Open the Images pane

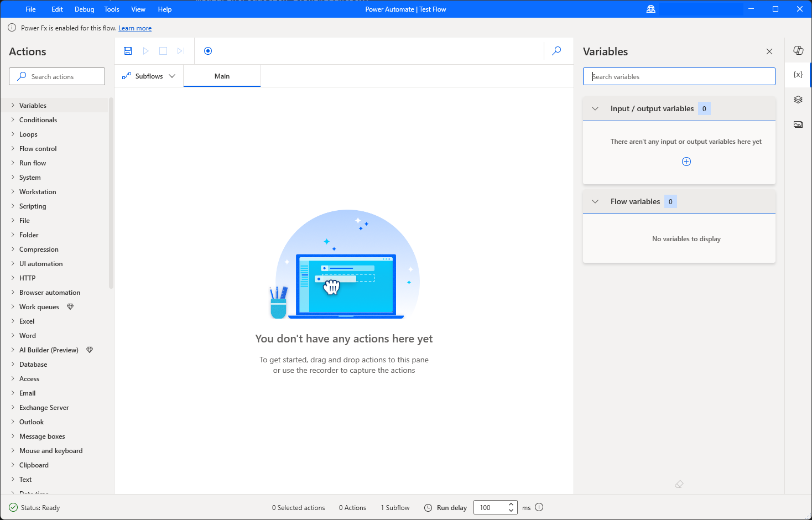[x=798, y=124]
